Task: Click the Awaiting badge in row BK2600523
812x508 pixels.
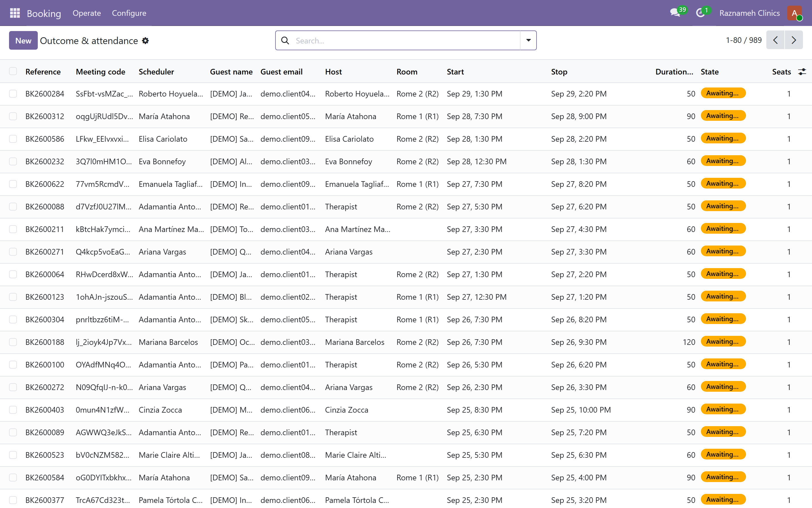Action: click(723, 455)
